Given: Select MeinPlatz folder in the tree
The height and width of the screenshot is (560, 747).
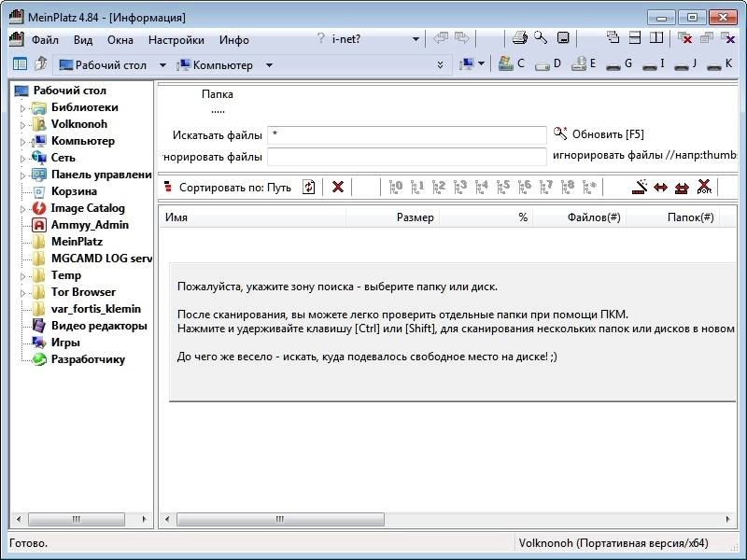Looking at the screenshot, I should (77, 242).
